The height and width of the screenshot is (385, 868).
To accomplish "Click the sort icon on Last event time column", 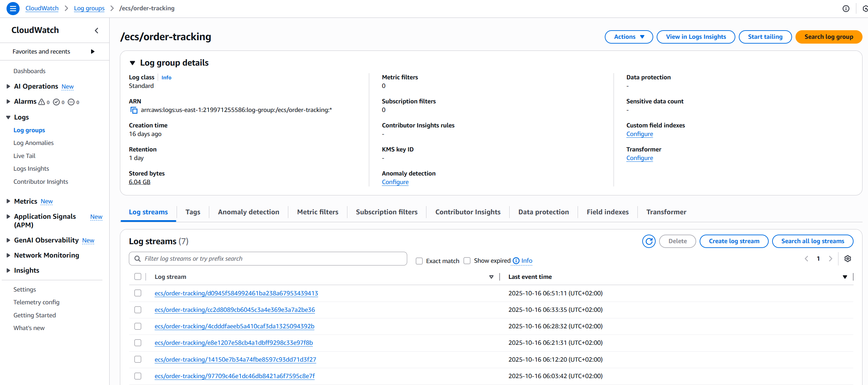I will pos(845,276).
